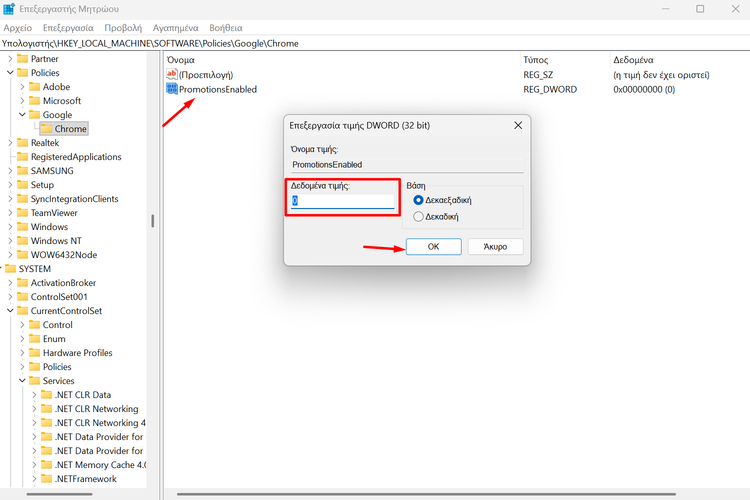Screen dimensions: 750x500
Task: Expand the Windows NT key
Action: click(10, 241)
